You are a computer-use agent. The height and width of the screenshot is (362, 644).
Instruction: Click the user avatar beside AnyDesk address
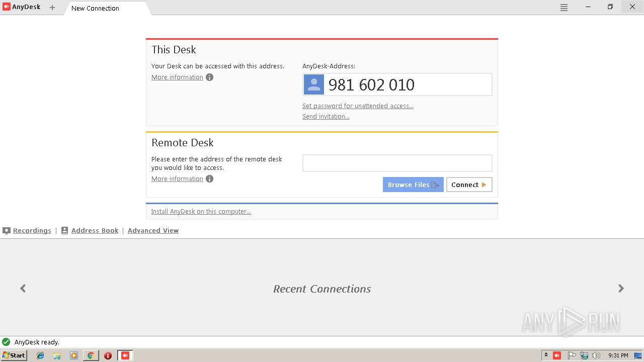[314, 84]
